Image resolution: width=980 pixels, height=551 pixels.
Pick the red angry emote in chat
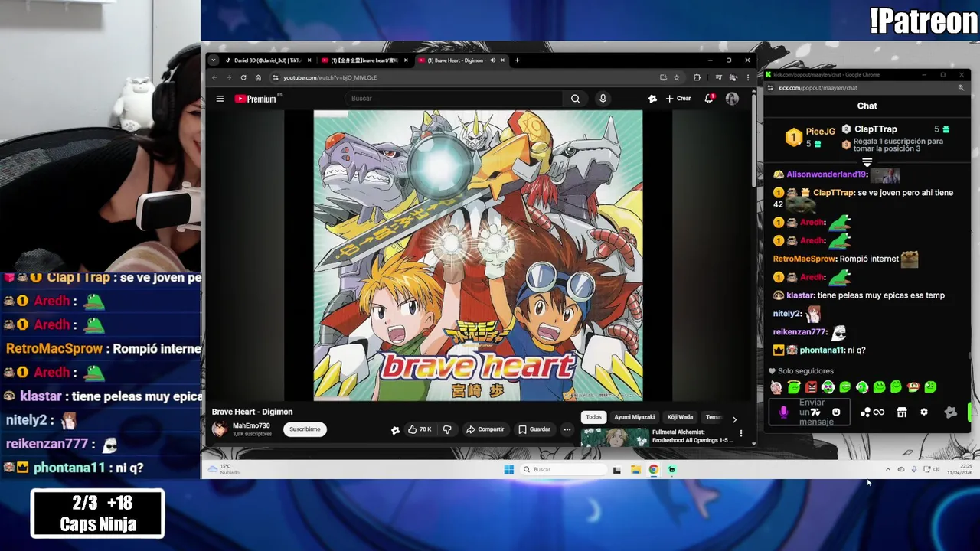811,387
